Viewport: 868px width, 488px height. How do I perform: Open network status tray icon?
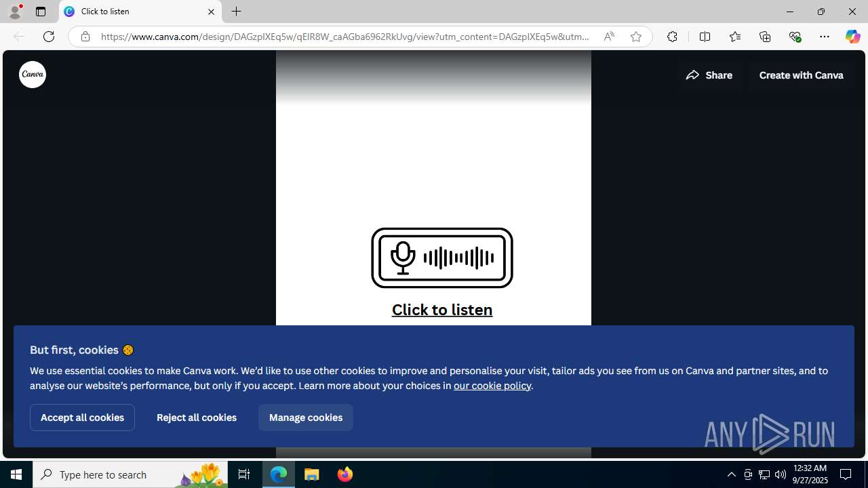(x=764, y=474)
